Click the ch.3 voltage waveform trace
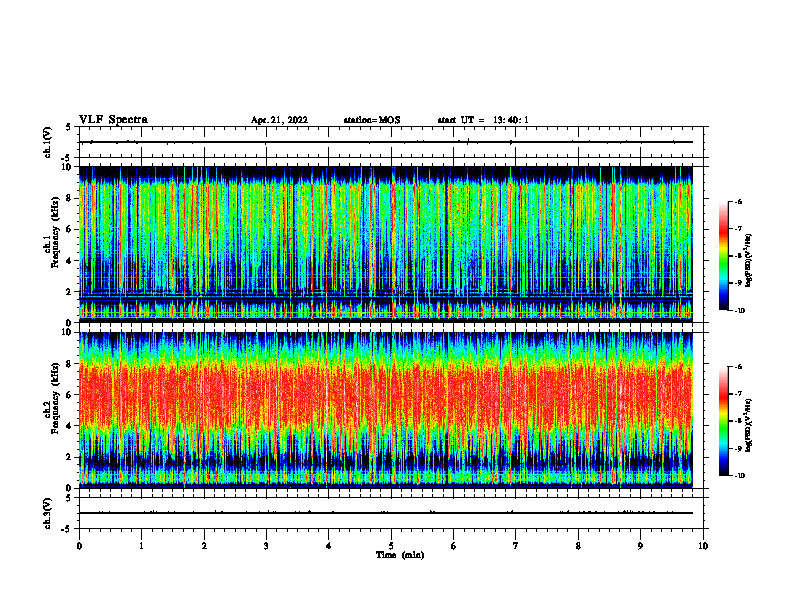Screen dimensions: 792x612 click(386, 513)
